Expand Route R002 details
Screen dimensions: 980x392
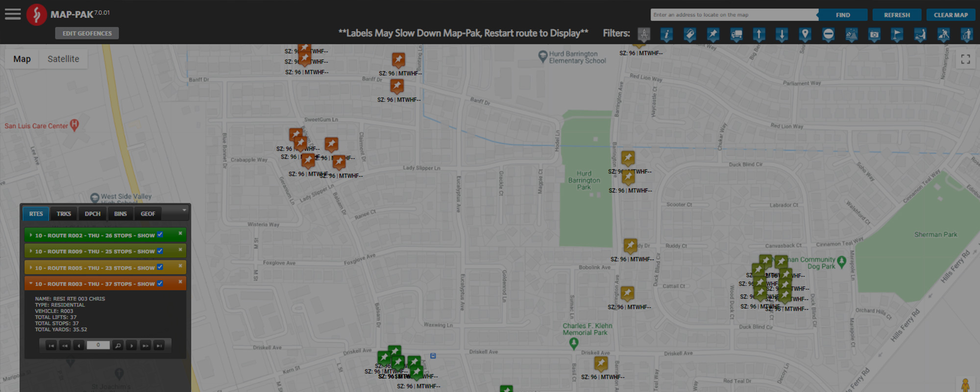pos(31,235)
